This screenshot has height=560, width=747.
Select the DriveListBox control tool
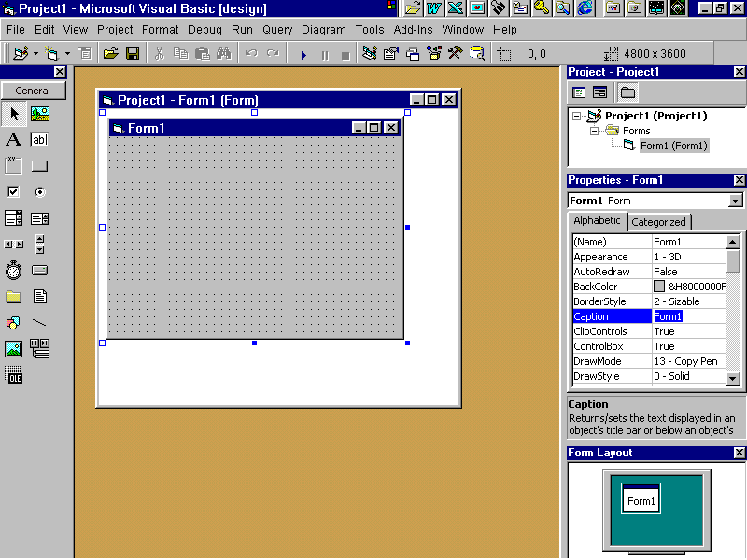pos(39,271)
